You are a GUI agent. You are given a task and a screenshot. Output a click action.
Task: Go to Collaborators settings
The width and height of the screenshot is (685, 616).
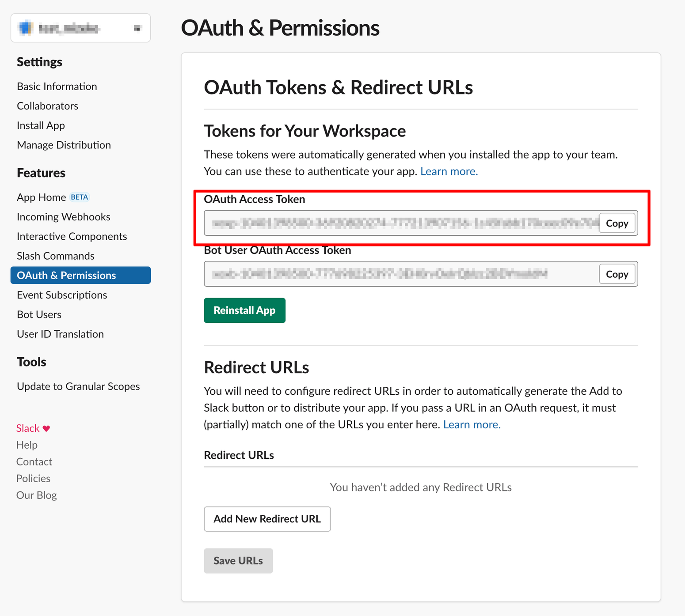click(x=47, y=106)
